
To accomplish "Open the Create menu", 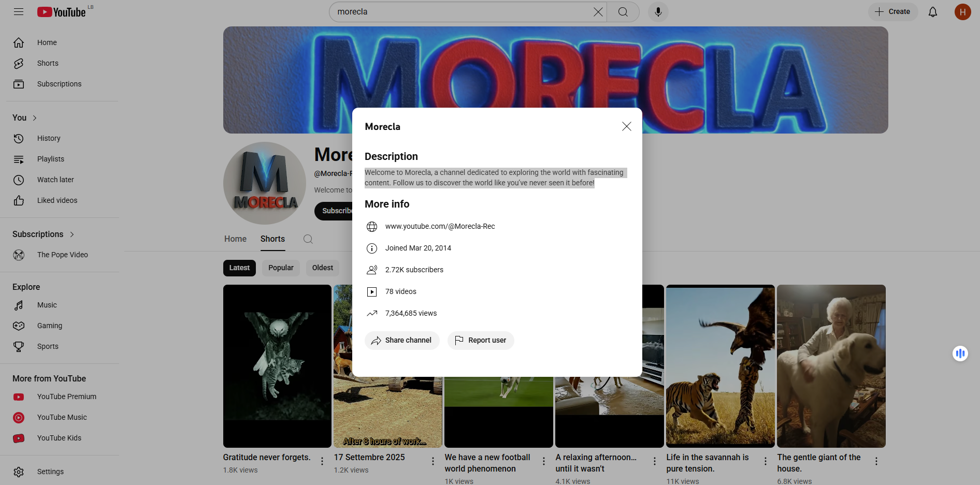I will pyautogui.click(x=893, y=12).
